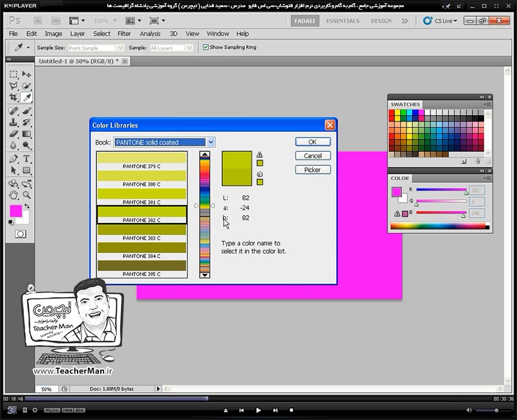Viewport: 517px width, 420px height.
Task: Click the foreground color swatch in toolbox
Action: 16,211
